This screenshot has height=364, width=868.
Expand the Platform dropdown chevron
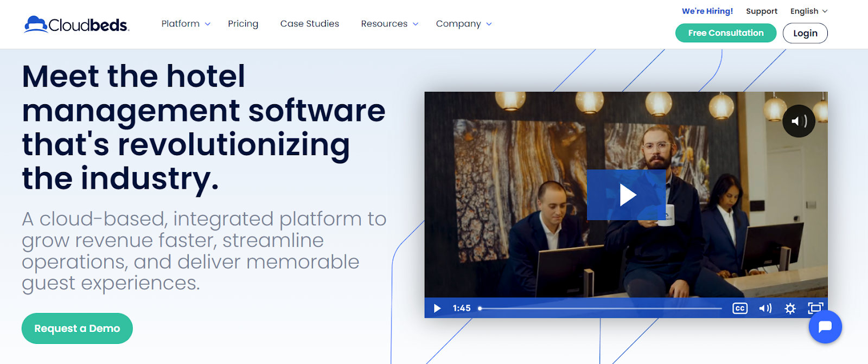[x=207, y=24]
